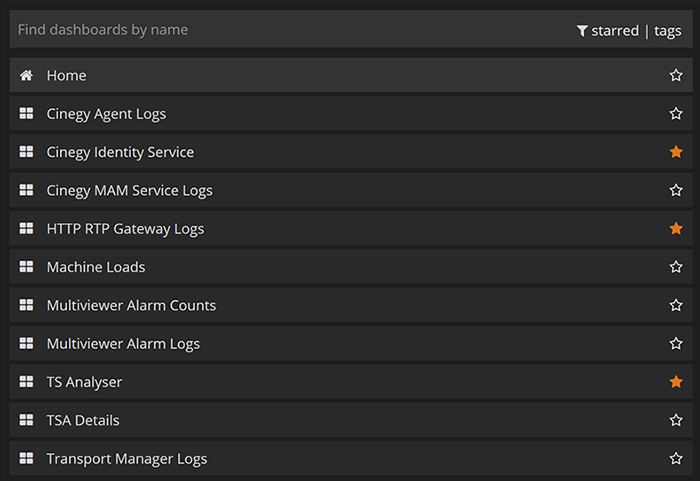This screenshot has height=481, width=700.
Task: Unstar the TS Analyser dashboard
Action: pos(676,381)
